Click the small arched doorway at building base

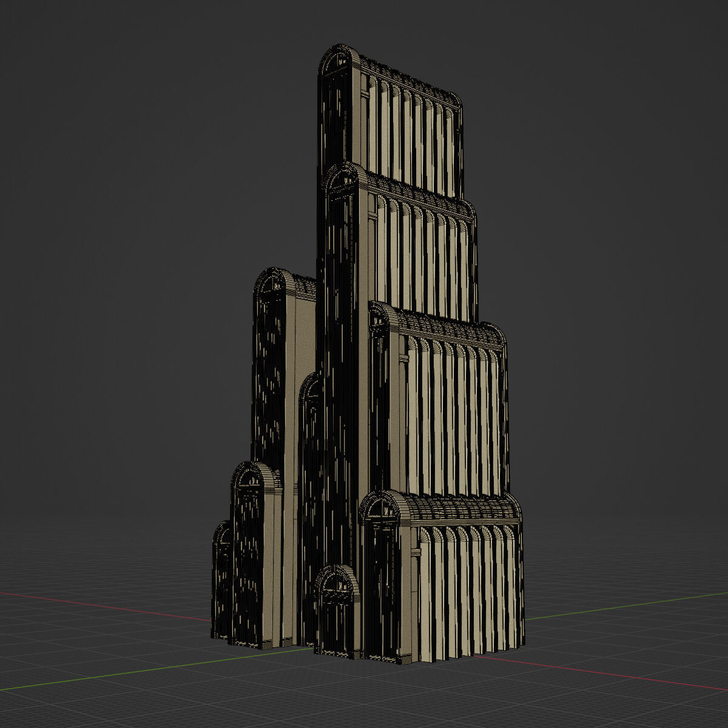coord(336,612)
